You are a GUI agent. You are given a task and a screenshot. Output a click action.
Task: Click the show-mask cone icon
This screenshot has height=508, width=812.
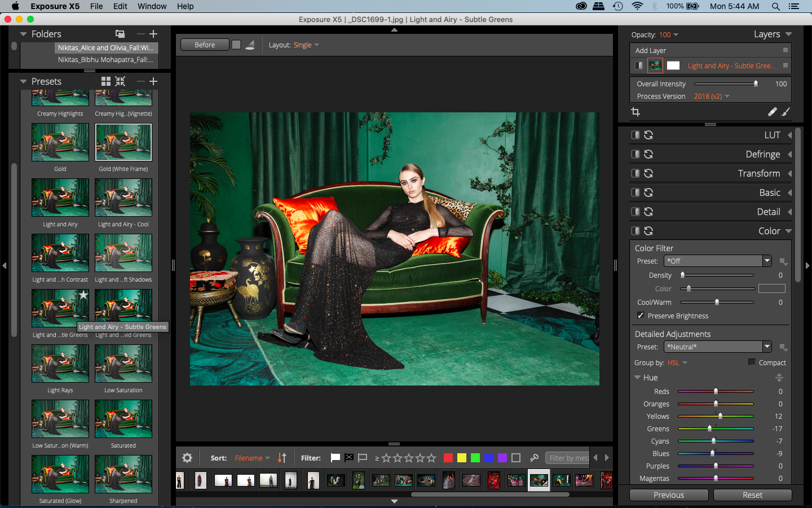click(x=250, y=45)
